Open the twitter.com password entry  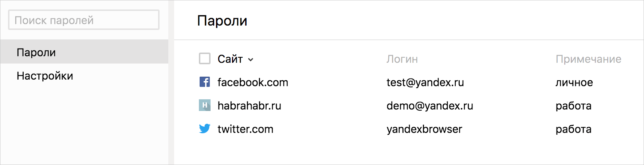[245, 129]
